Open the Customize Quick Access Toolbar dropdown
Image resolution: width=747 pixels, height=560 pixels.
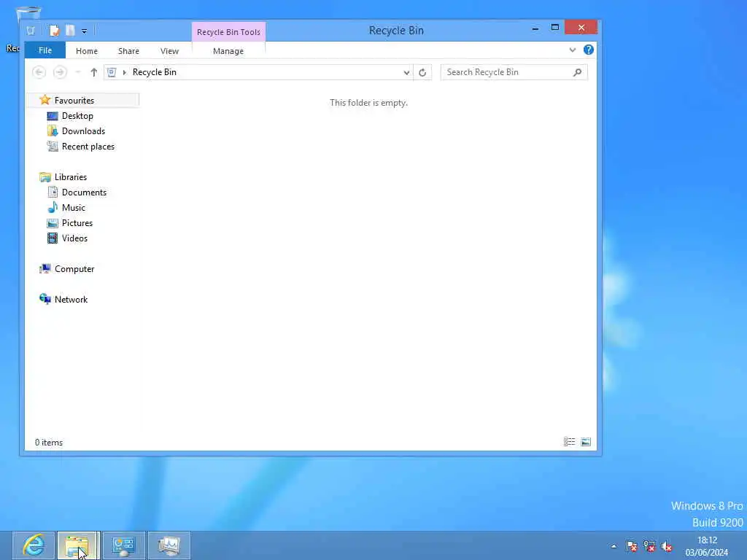[x=85, y=31]
